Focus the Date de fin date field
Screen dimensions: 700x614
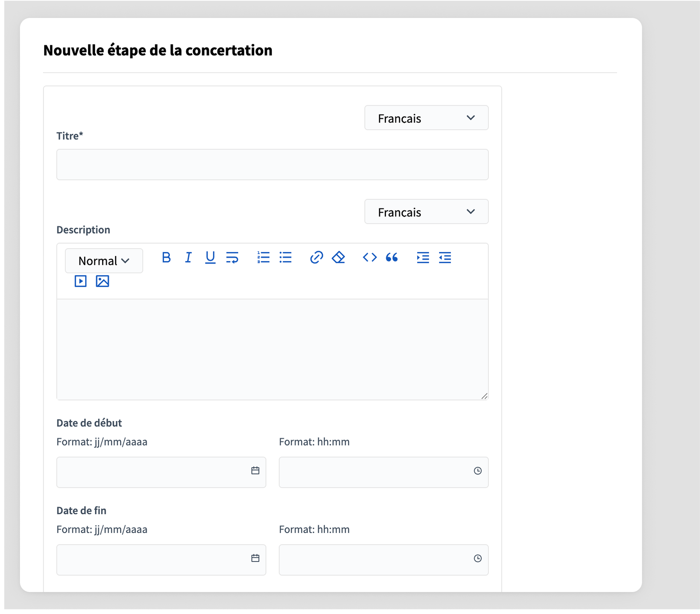coord(161,560)
